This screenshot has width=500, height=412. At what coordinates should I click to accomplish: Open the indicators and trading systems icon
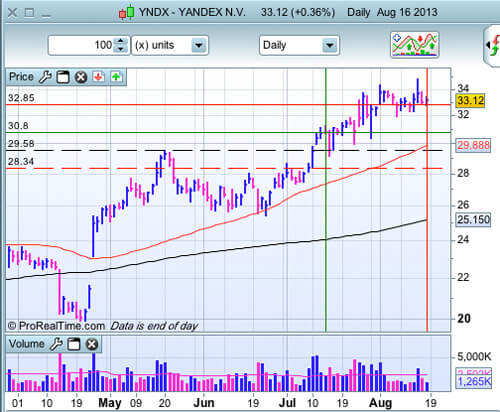pyautogui.click(x=415, y=44)
